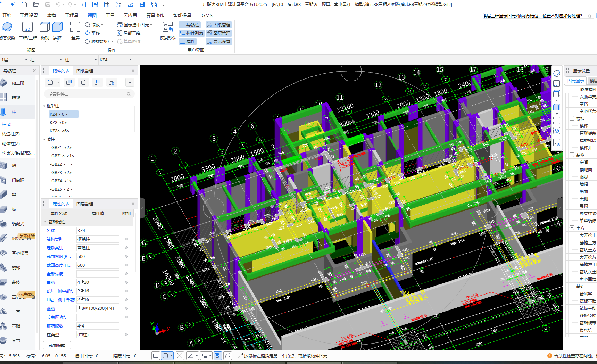Open the 云应用 ribbon tab

pyautogui.click(x=130, y=15)
